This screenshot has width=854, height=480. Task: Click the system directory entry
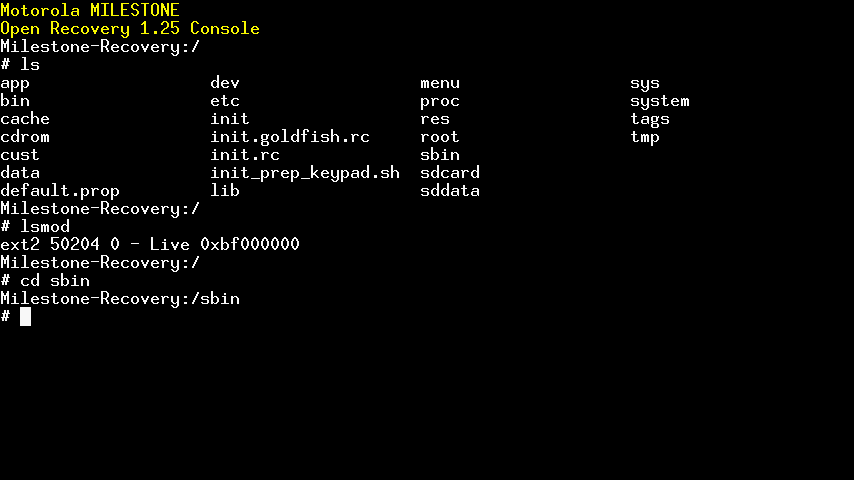tap(660, 101)
